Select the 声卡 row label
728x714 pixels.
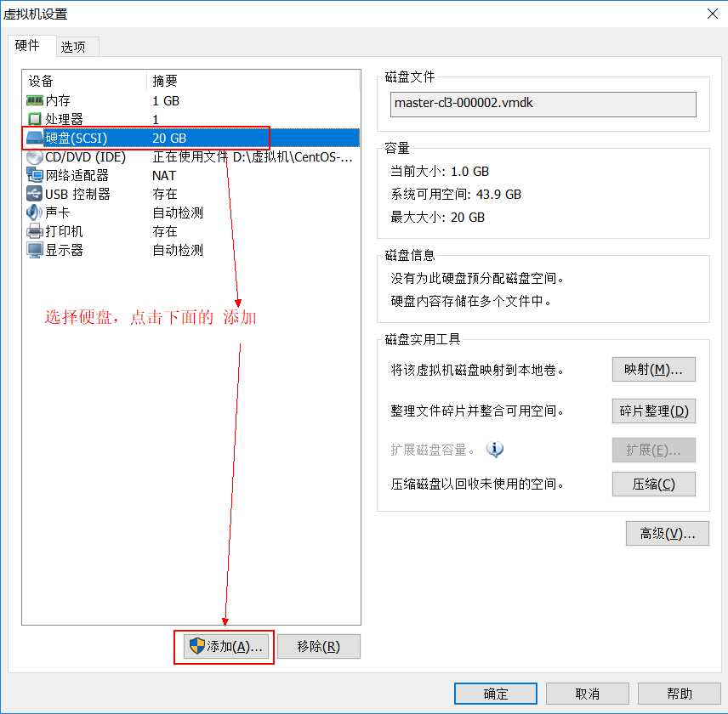click(x=58, y=212)
